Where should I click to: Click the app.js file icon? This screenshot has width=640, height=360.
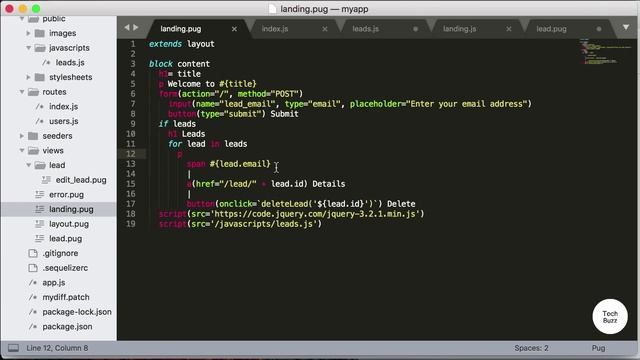click(x=33, y=282)
